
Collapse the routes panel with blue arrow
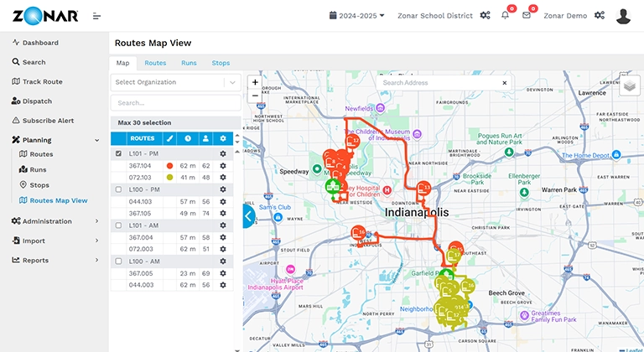(x=248, y=217)
